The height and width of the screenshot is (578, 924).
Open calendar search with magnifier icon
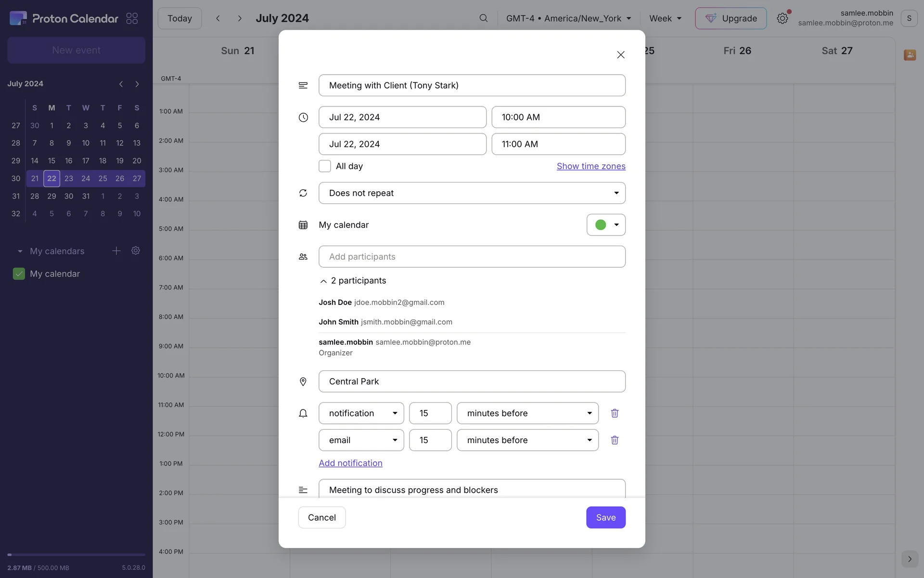pyautogui.click(x=483, y=18)
